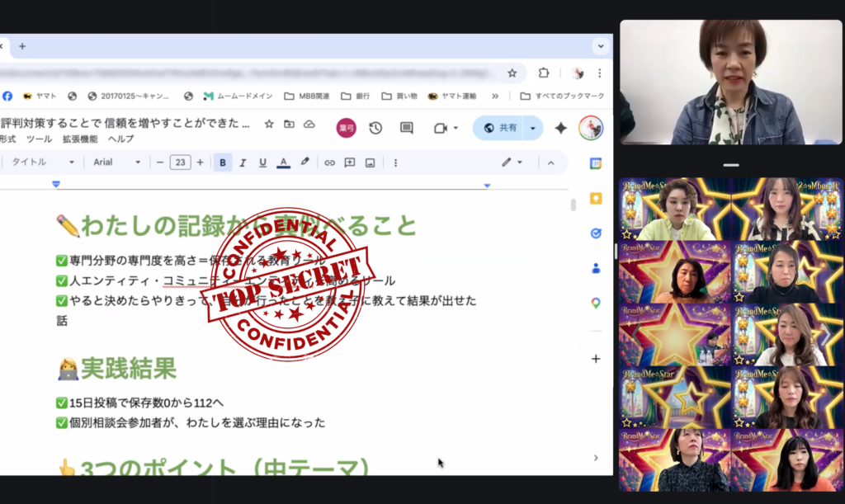Open the タイトル paragraph style dropdown
Screen dimensions: 845x504
(x=42, y=163)
